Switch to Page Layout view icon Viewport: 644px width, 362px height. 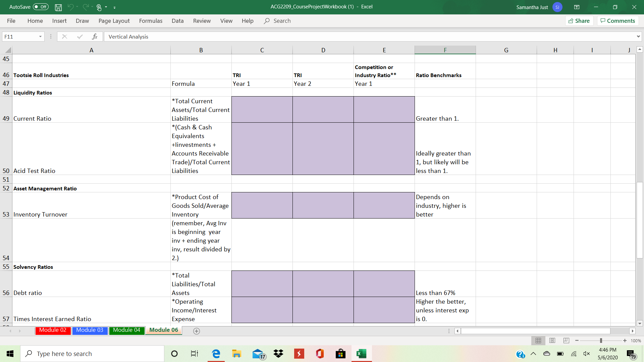(x=552, y=341)
